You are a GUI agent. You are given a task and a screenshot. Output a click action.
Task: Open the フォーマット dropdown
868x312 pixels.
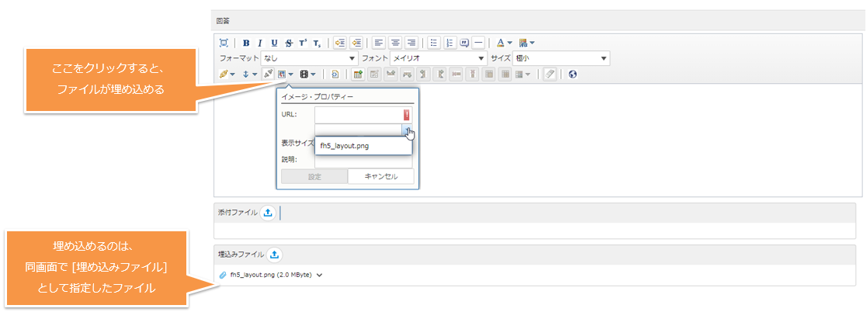[x=309, y=58]
